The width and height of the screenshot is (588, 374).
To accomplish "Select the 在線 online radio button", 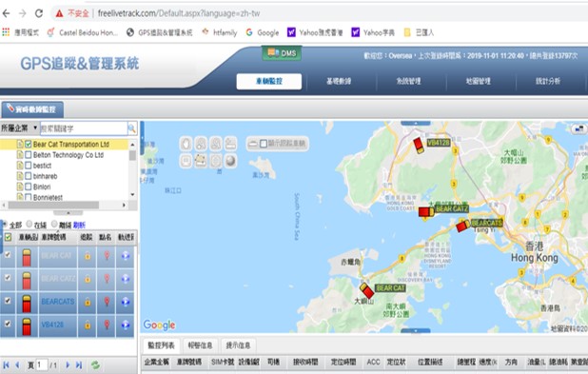I will pyautogui.click(x=29, y=225).
